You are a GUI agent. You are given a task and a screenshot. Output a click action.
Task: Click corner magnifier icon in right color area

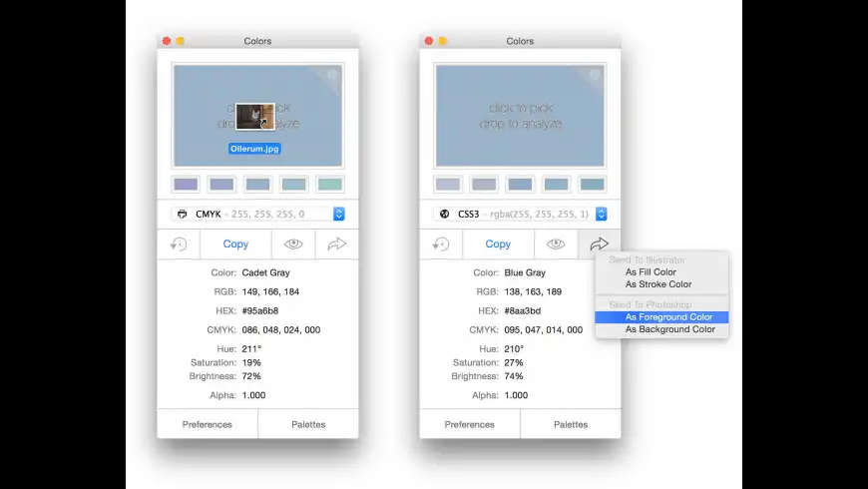click(595, 75)
